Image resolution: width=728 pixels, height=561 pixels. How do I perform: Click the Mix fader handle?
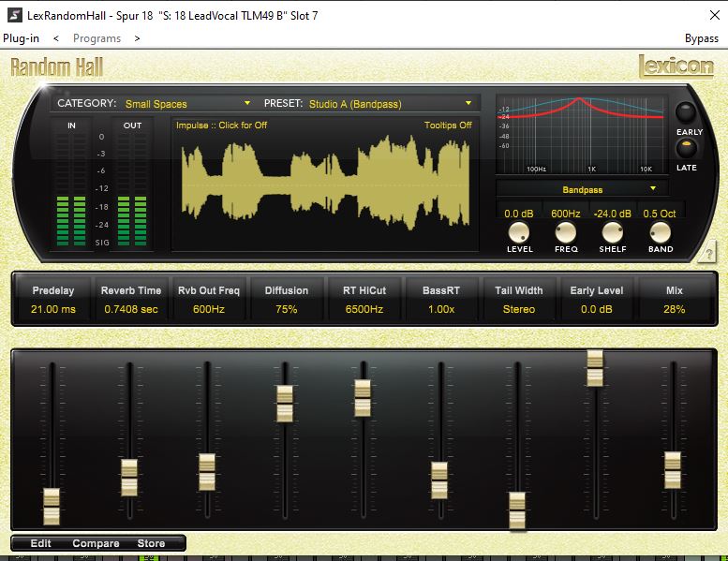tap(673, 470)
